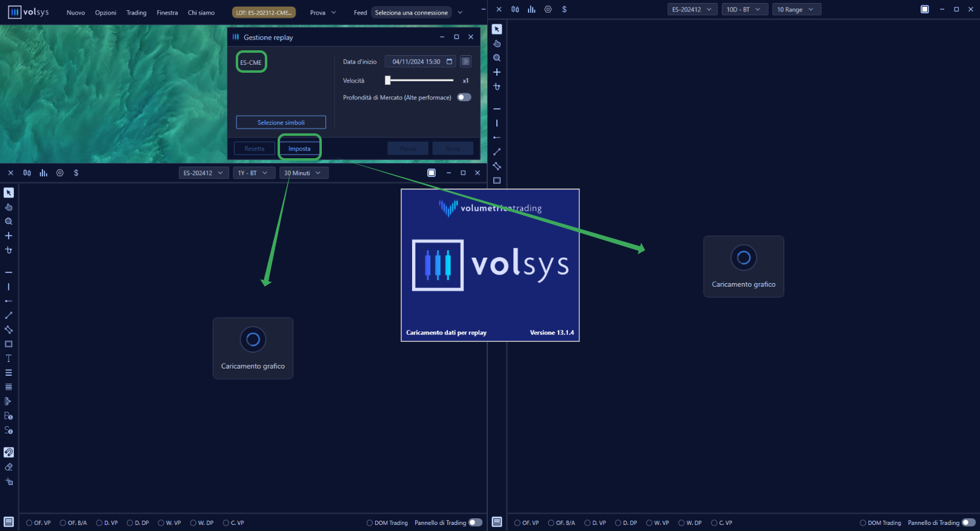The image size is (980, 531).
Task: Open candlestick chart type in right chart toolbar
Action: [x=515, y=9]
